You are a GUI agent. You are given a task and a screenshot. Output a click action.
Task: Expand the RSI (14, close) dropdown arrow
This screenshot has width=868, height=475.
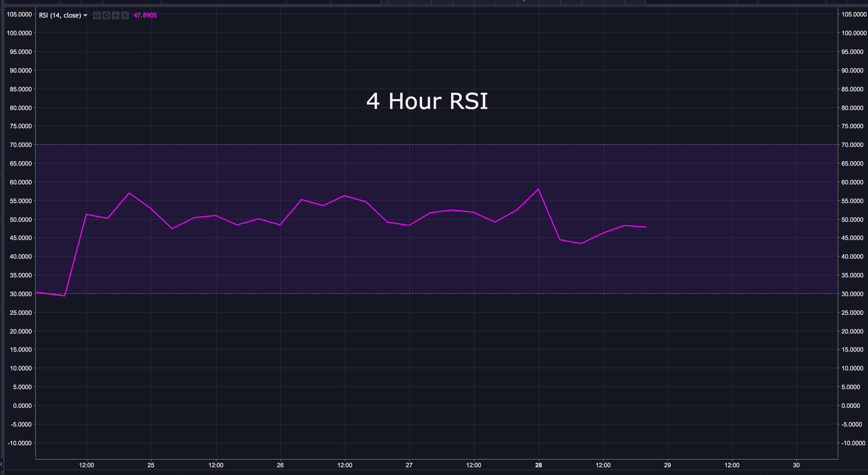pos(85,15)
